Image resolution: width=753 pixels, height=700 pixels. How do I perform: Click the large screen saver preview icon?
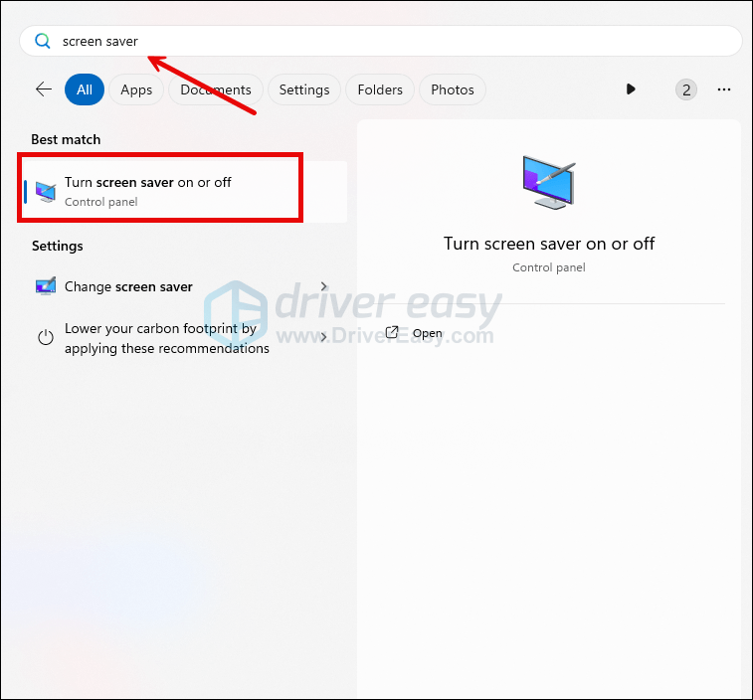(548, 182)
